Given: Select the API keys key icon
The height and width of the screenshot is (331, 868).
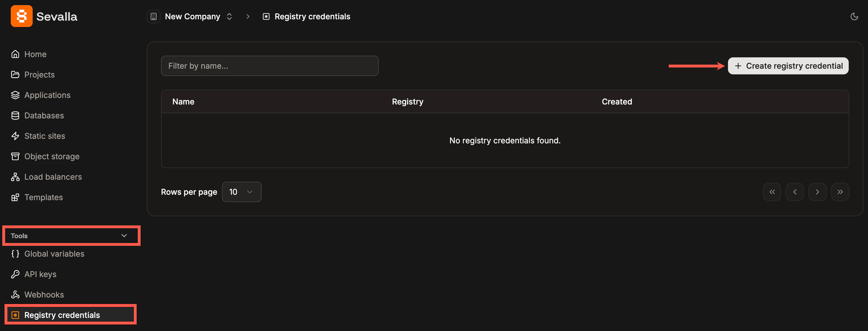Looking at the screenshot, I should click(15, 274).
